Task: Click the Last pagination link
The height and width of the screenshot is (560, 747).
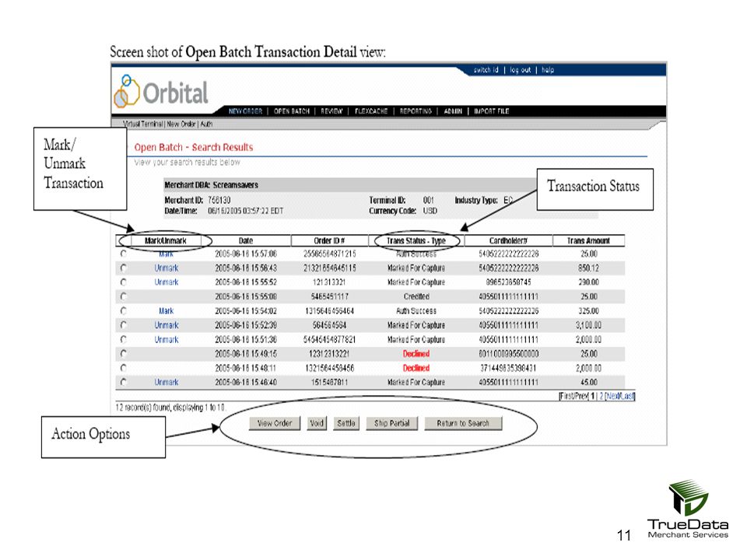Action: pyautogui.click(x=627, y=396)
